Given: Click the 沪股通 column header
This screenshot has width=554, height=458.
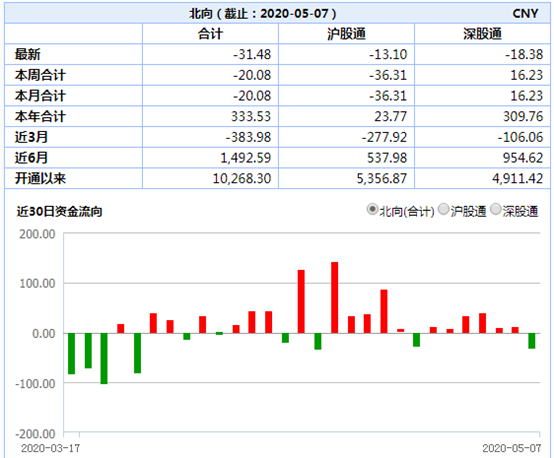Looking at the screenshot, I should [346, 34].
